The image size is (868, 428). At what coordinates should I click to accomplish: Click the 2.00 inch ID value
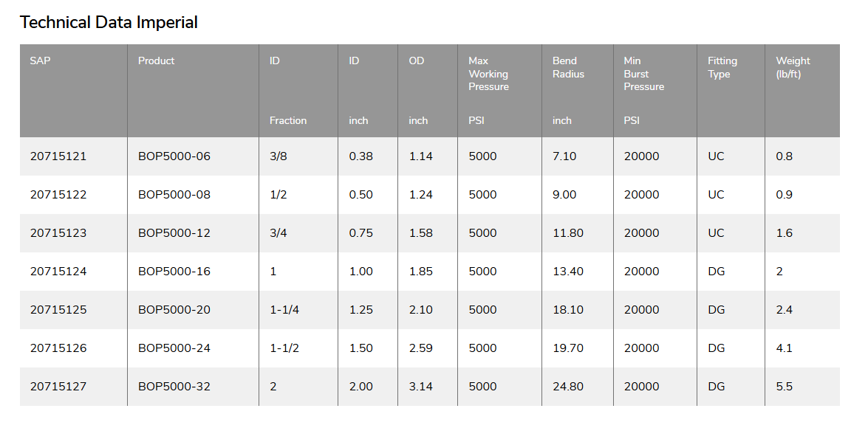[361, 387]
